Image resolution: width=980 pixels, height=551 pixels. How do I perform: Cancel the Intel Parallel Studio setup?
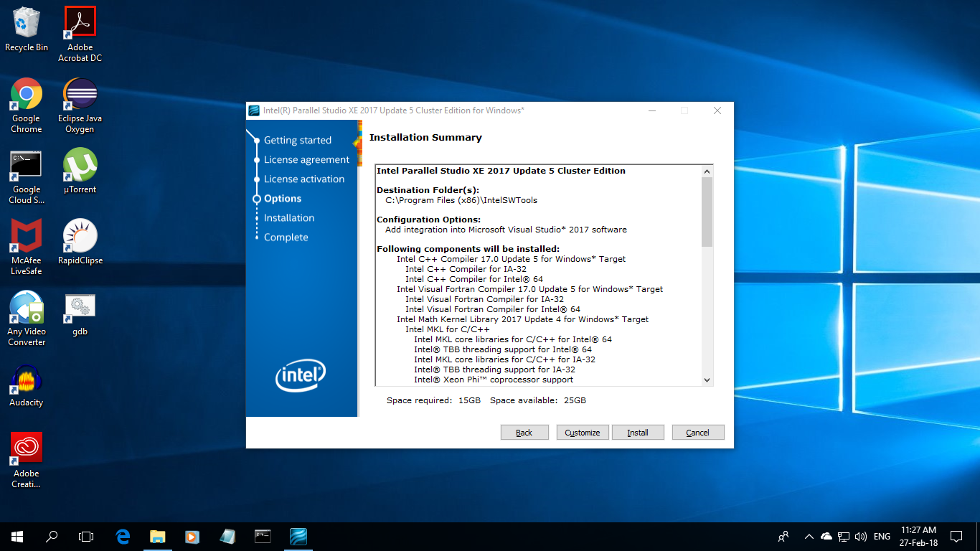pyautogui.click(x=698, y=433)
